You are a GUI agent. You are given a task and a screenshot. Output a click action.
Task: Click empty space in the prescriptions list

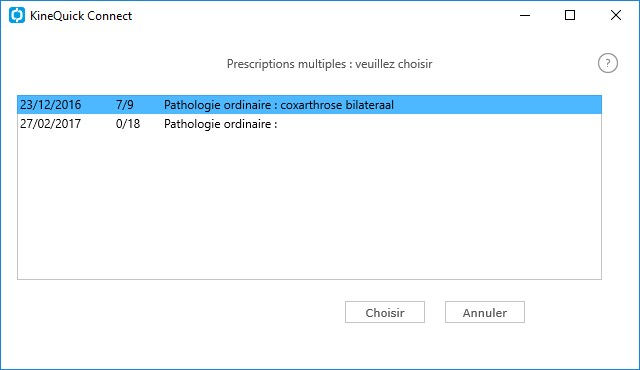click(x=309, y=206)
